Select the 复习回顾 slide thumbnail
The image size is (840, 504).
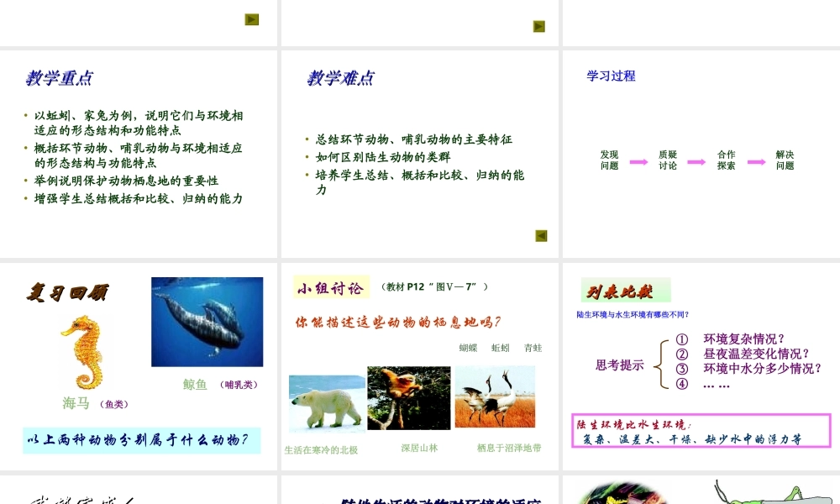(139, 366)
